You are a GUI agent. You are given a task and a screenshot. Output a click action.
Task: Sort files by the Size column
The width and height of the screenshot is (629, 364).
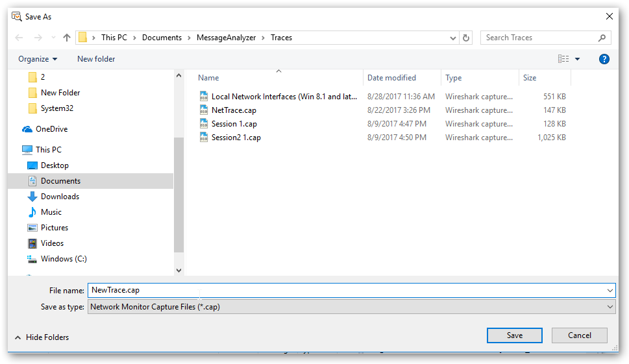(x=530, y=78)
